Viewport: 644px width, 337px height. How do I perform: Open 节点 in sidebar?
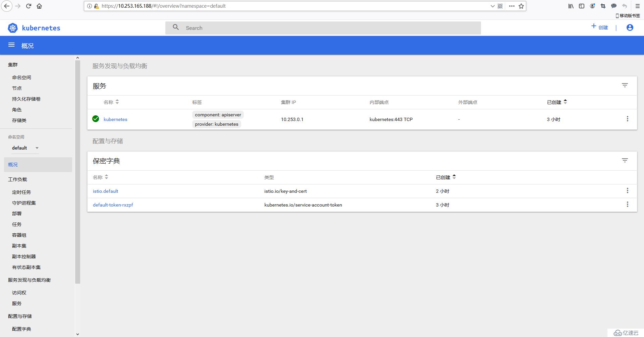pyautogui.click(x=17, y=88)
